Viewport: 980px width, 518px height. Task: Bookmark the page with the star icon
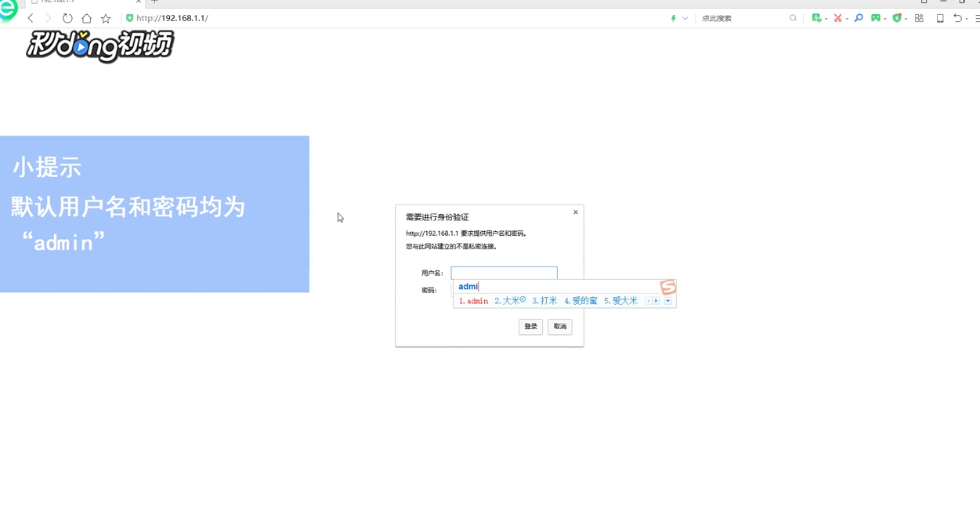(106, 18)
